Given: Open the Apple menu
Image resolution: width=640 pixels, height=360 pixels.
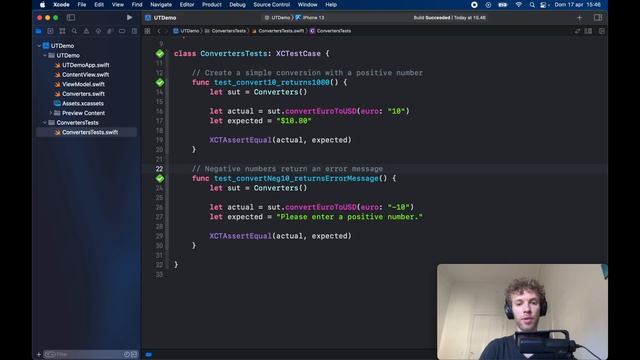Looking at the screenshot, I should (x=42, y=4).
